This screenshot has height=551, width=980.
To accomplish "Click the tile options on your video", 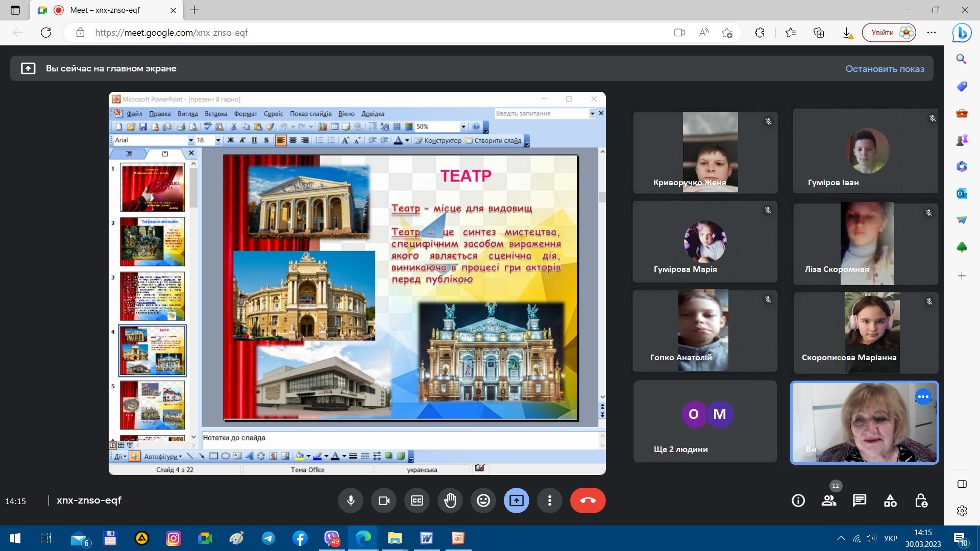I will 923,396.
